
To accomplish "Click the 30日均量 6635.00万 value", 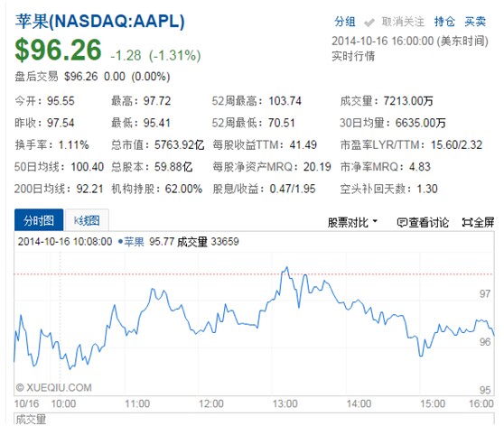I will 420,123.
